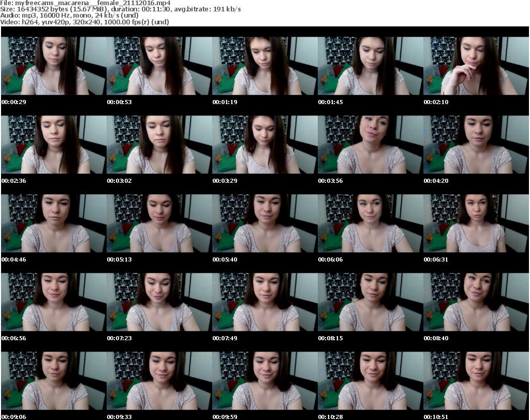Select the thumbnail at timestamp 00:06:31
This screenshot has width=530, height=420.
(476, 223)
